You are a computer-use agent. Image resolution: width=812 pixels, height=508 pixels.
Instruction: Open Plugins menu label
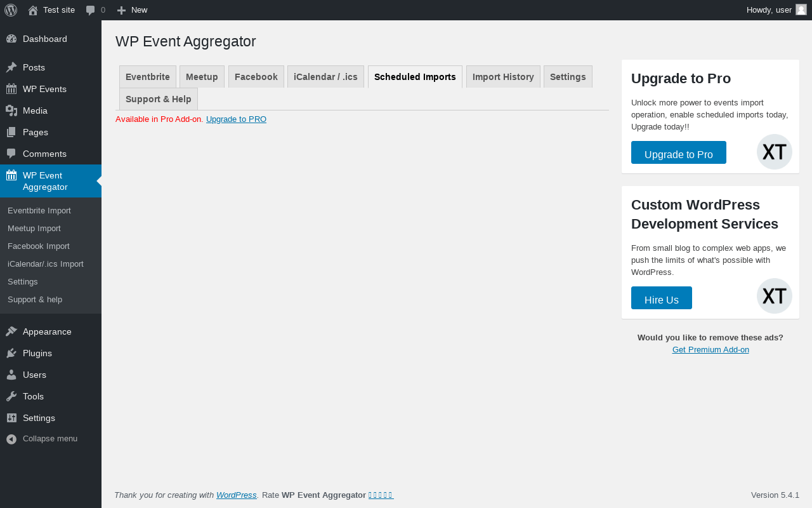37,353
